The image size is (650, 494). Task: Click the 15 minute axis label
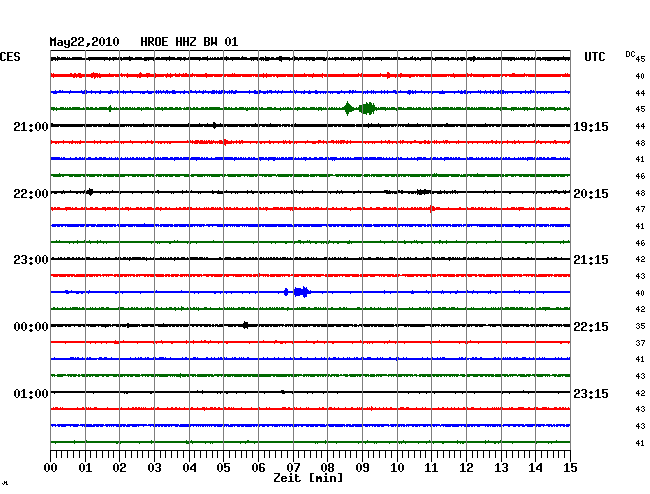click(x=570, y=467)
